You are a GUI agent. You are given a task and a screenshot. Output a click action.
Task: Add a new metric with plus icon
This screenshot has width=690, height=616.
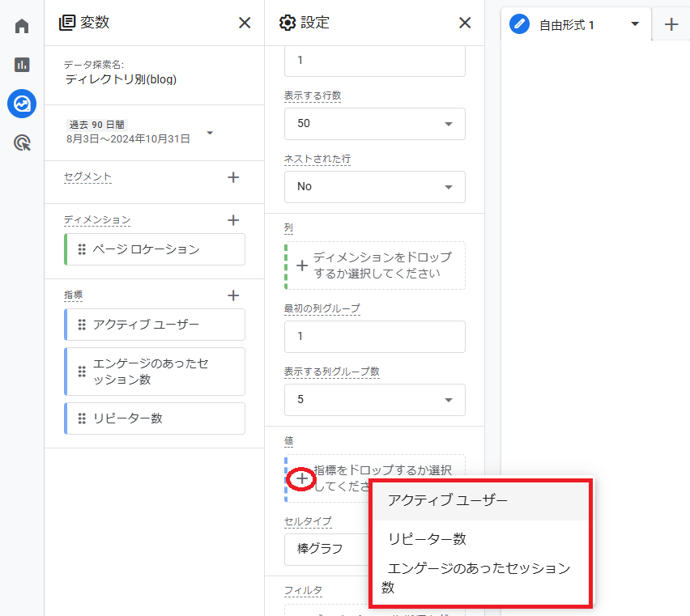tap(233, 295)
